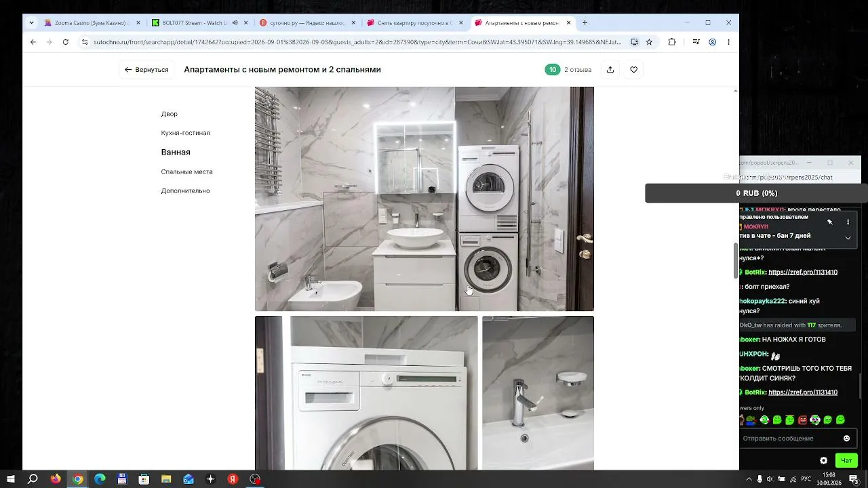Switch the РУС keyboard language

(x=806, y=479)
